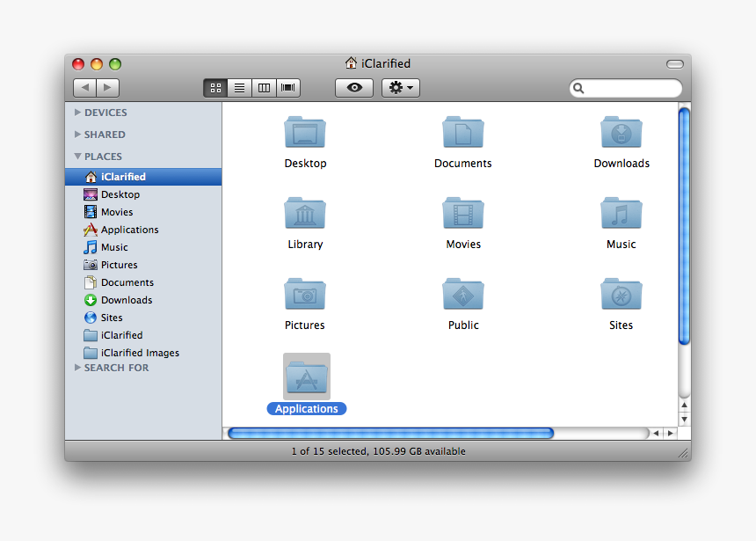Select the Pictures folder icon
This screenshot has width=756, height=541.
[x=305, y=294]
